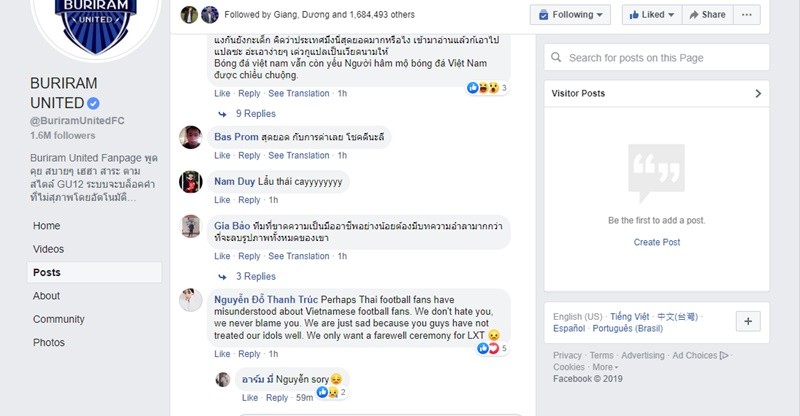
Task: Click Bas Prom's profile picture
Action: [191, 138]
